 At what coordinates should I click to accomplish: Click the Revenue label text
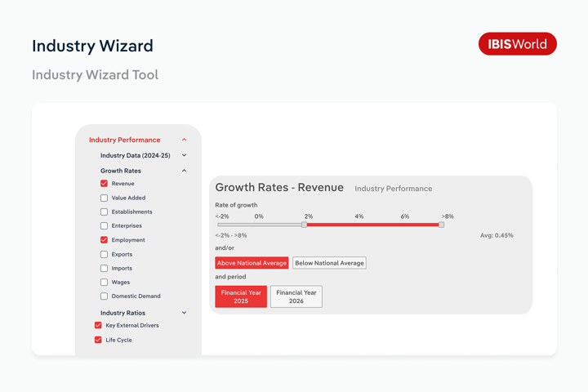pos(122,184)
